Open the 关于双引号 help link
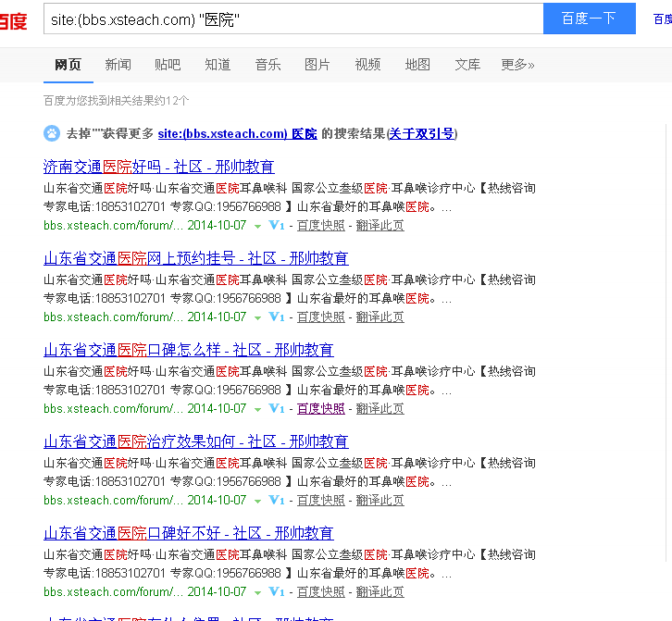Viewport: 672px width, 621px height. (422, 133)
